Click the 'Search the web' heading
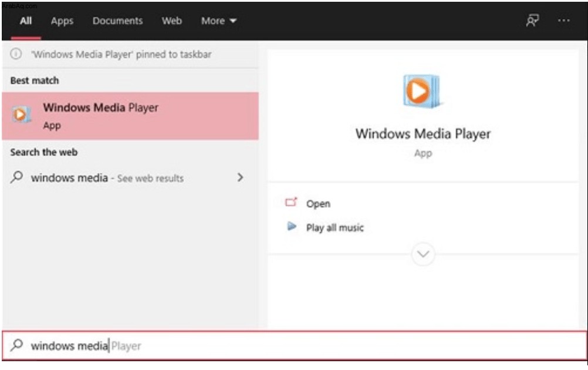Viewport: 588px width, 370px height. tap(44, 152)
